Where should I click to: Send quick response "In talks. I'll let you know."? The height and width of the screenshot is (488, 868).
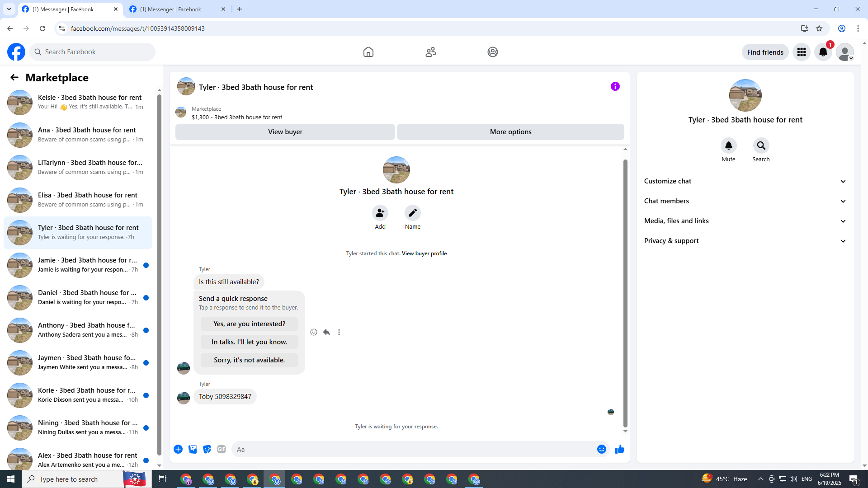250,342
